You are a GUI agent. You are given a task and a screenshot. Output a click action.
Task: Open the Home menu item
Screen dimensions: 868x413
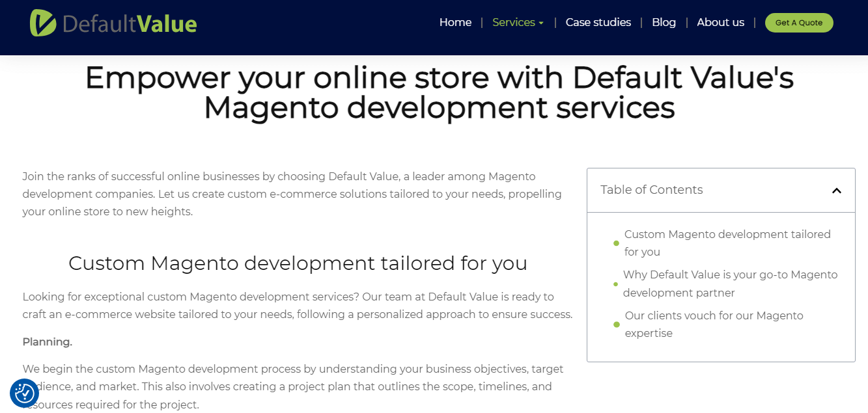point(455,23)
